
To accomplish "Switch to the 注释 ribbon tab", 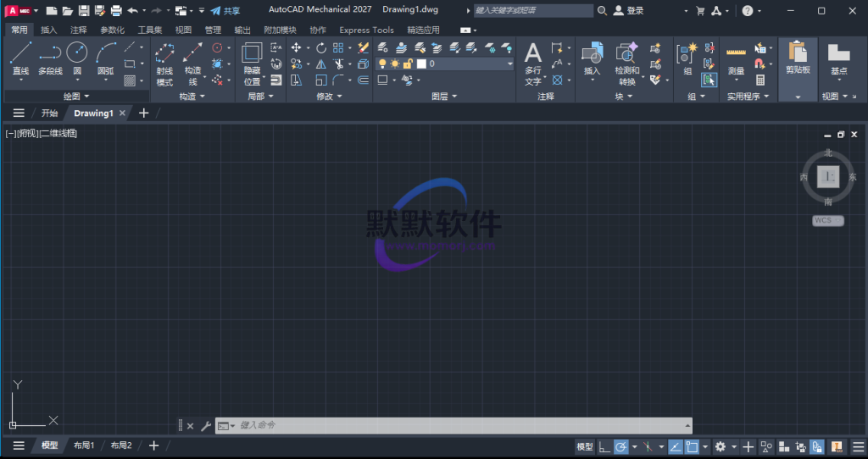I will click(x=78, y=30).
